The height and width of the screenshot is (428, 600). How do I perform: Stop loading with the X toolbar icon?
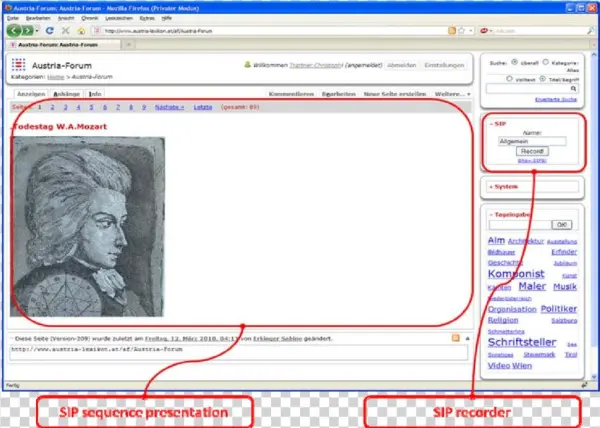(65, 31)
